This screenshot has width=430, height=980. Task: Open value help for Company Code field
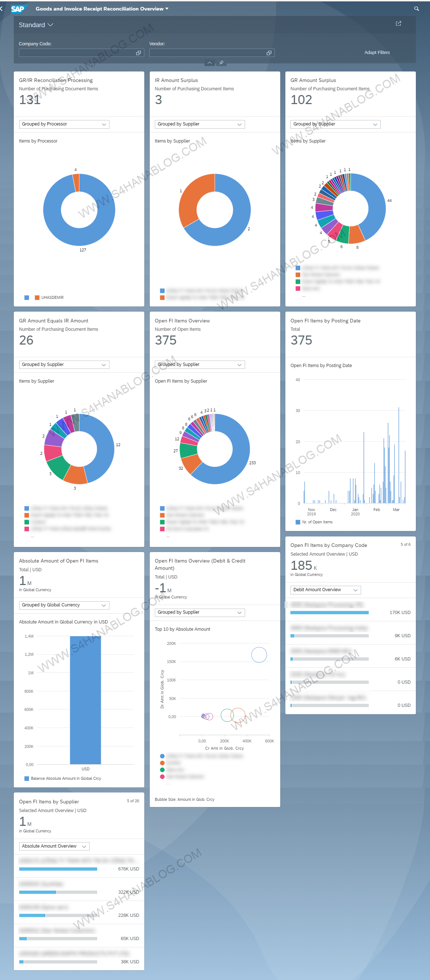pos(138,53)
